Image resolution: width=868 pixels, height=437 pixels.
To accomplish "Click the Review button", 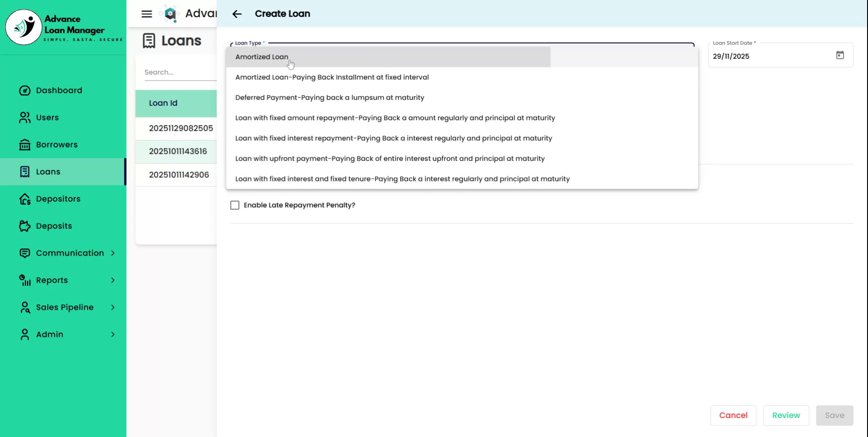I will tap(786, 415).
